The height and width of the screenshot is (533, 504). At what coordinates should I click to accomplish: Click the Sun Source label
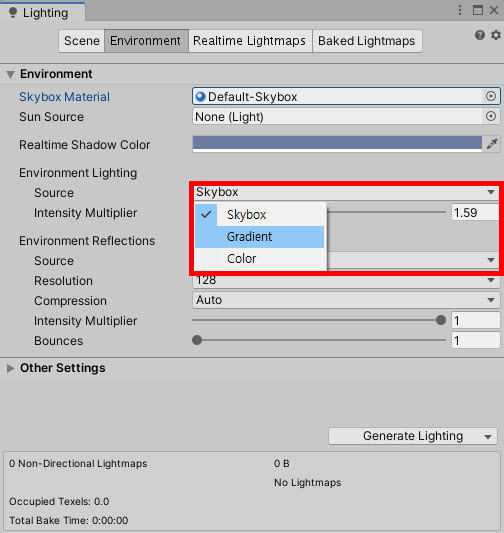point(51,117)
